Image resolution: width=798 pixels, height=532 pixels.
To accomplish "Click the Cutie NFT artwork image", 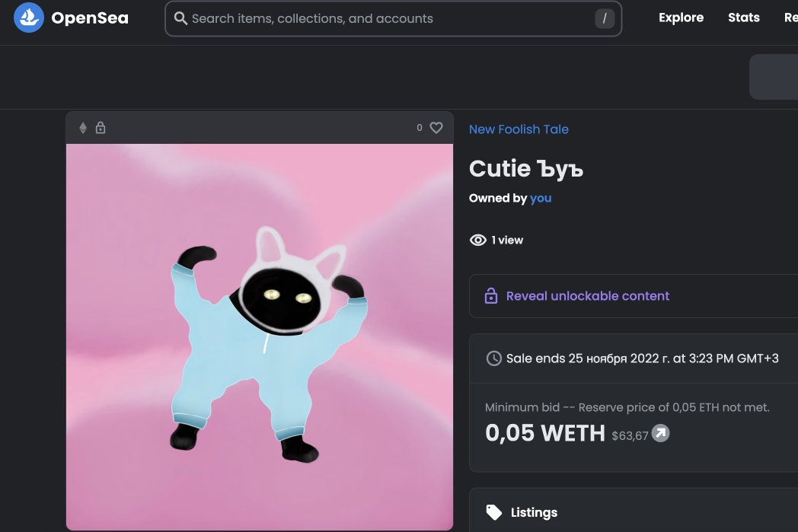I will (x=260, y=335).
